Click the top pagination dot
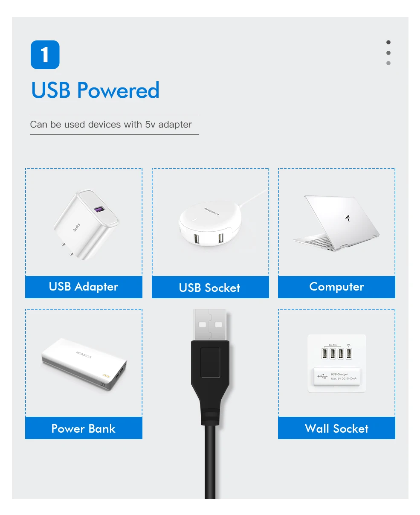 coord(388,42)
